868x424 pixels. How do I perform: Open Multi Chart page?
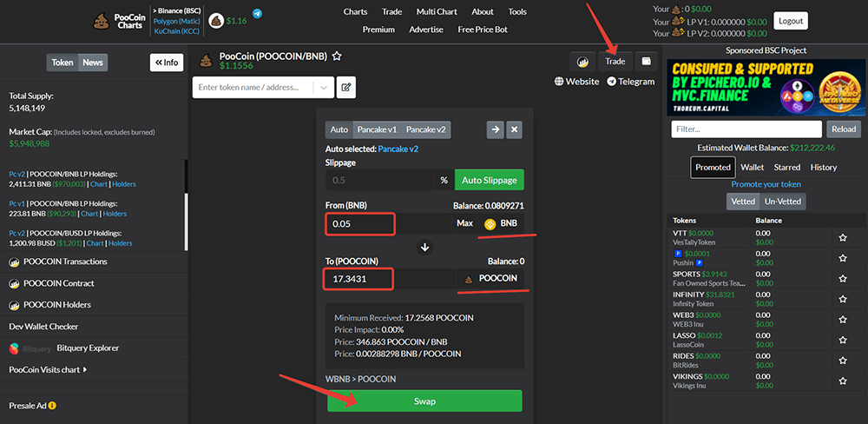pos(437,11)
